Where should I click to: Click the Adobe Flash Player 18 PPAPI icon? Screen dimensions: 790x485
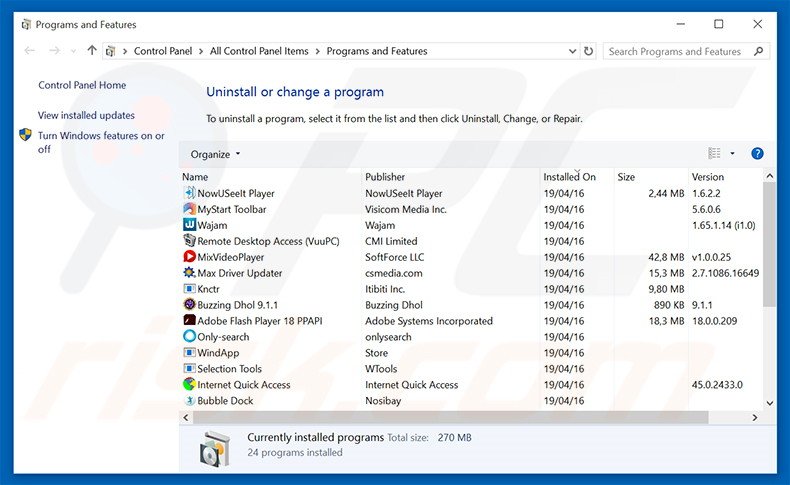coord(189,321)
